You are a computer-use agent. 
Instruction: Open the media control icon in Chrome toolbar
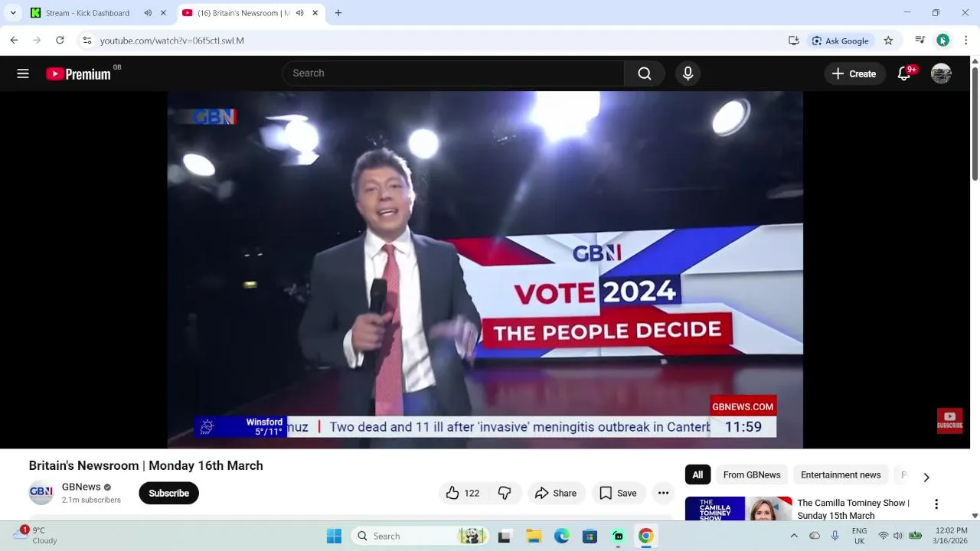[x=920, y=41]
